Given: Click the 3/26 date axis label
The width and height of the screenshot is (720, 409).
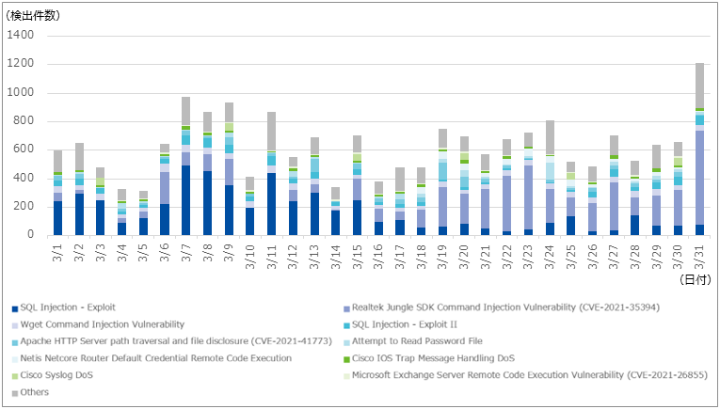Looking at the screenshot, I should 593,254.
